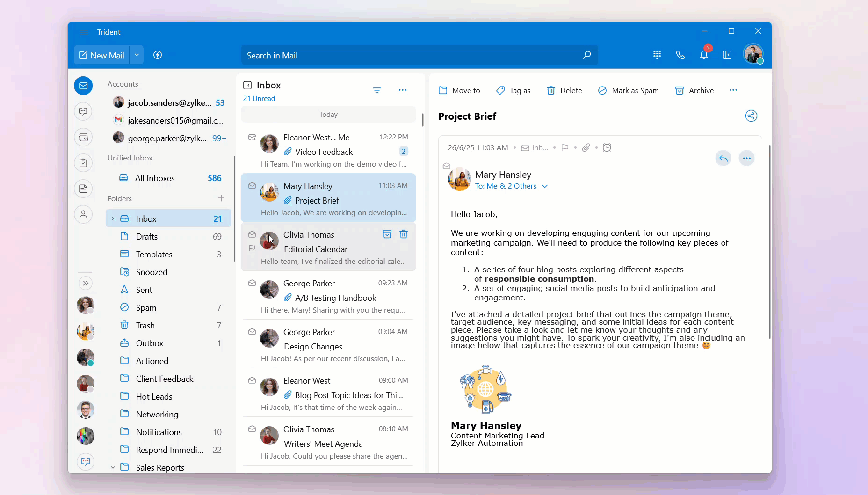Delete the open Project Brief email

click(x=564, y=90)
